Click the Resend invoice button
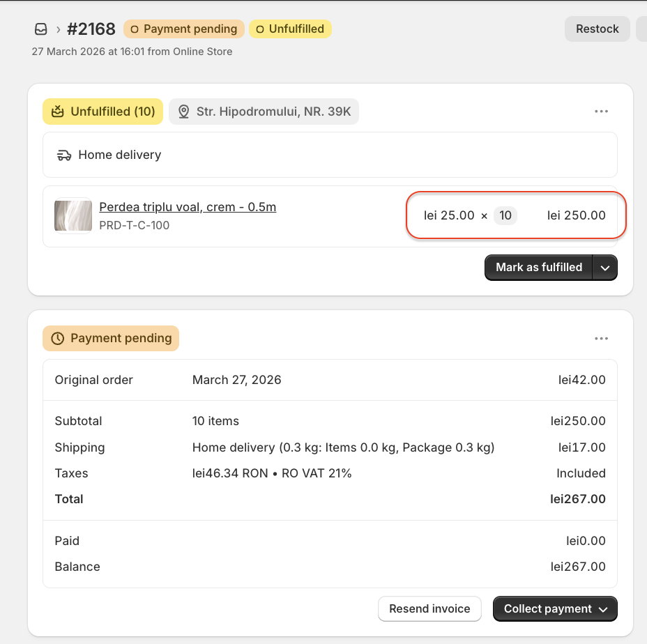Viewport: 647px width, 644px height. [429, 609]
